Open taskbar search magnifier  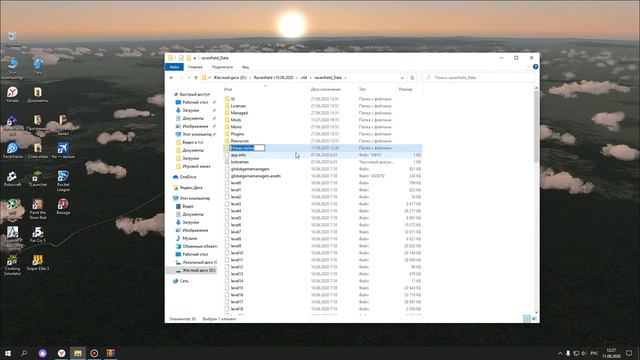[x=24, y=353]
